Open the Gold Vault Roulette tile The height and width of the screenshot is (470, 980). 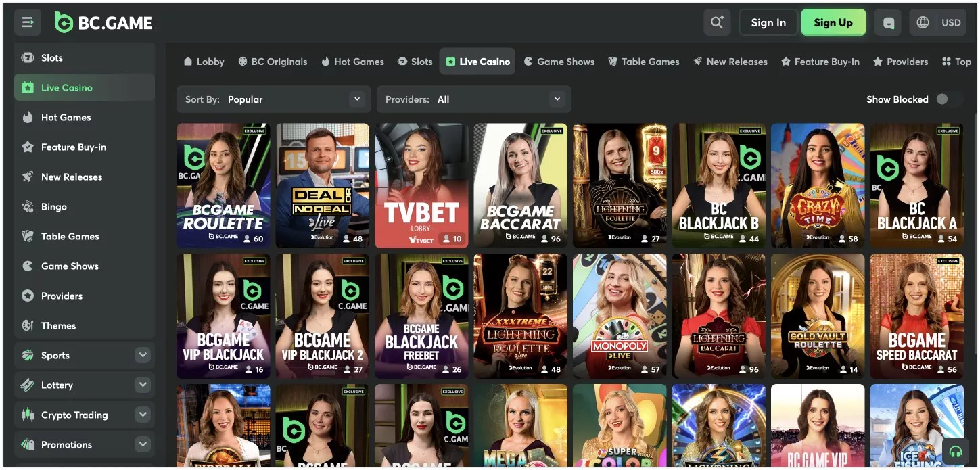[x=818, y=316]
